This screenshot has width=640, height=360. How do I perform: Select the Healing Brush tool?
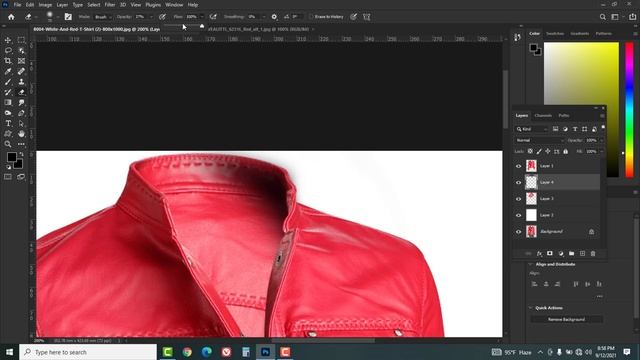coord(21,71)
